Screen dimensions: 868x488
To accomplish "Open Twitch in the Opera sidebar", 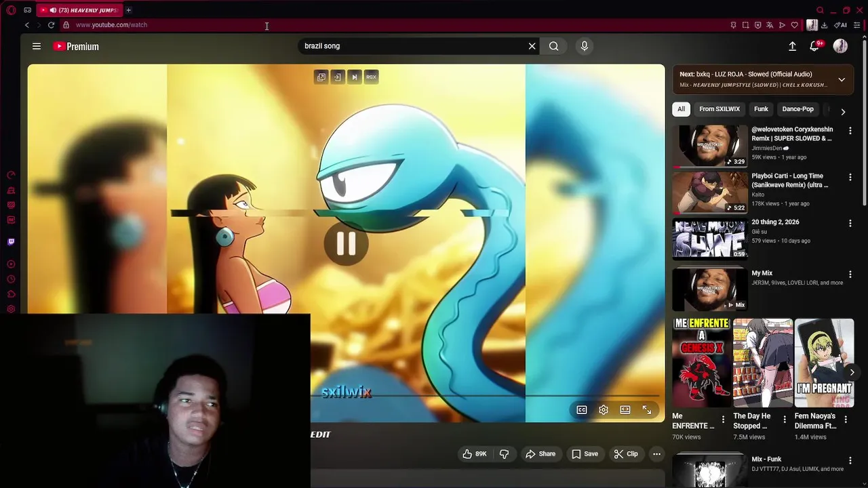I will [x=11, y=241].
